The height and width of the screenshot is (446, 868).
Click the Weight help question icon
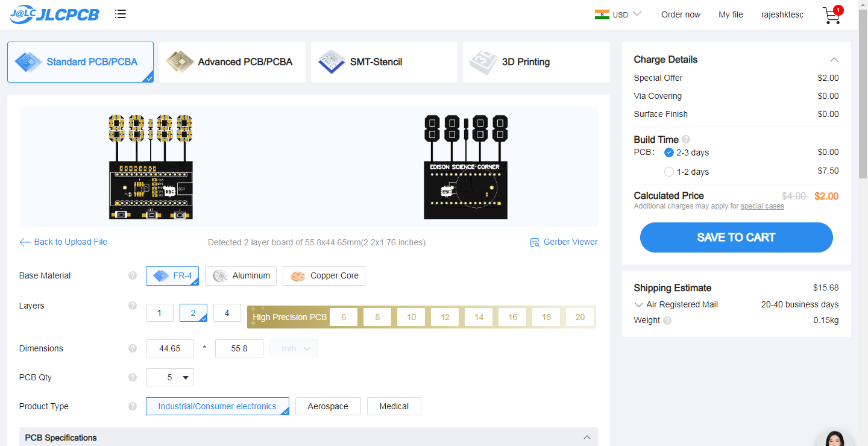[x=667, y=321]
